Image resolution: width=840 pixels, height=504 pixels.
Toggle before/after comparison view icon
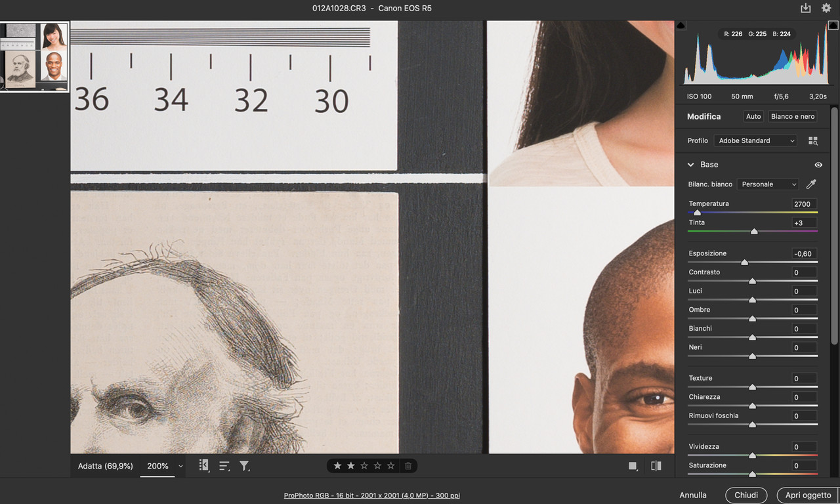656,466
